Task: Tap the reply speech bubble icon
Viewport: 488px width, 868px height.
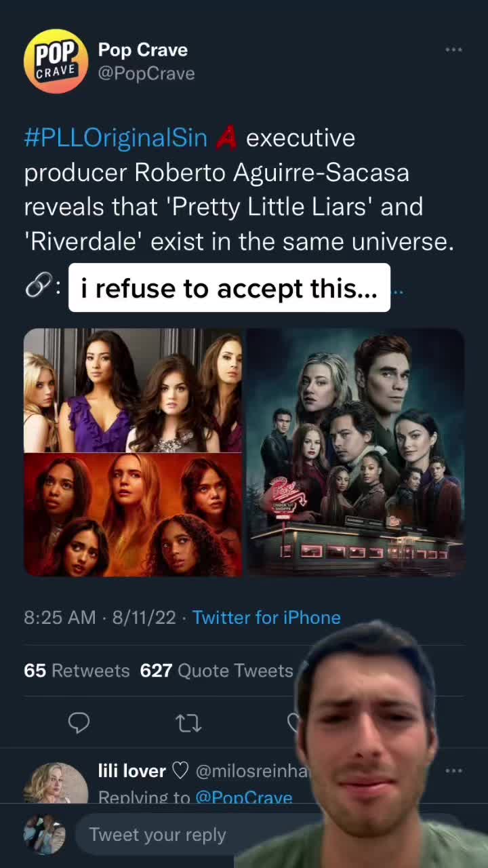Action: pos(79,723)
